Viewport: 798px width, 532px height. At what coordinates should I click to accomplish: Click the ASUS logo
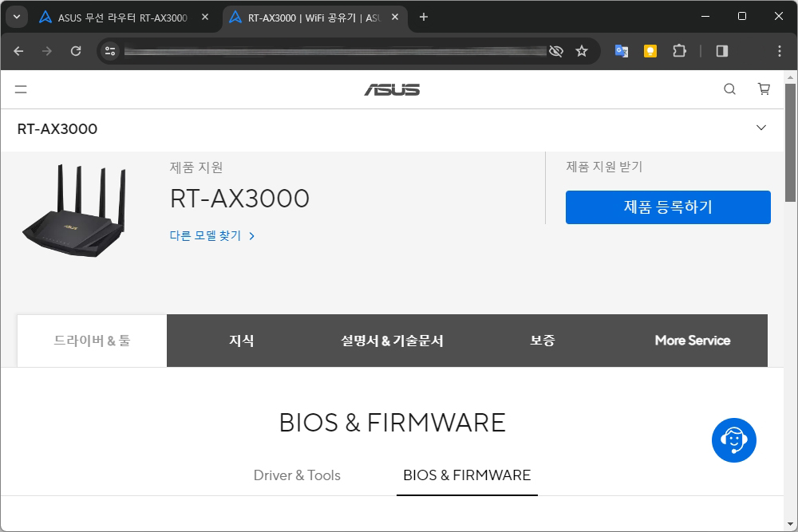click(392, 90)
